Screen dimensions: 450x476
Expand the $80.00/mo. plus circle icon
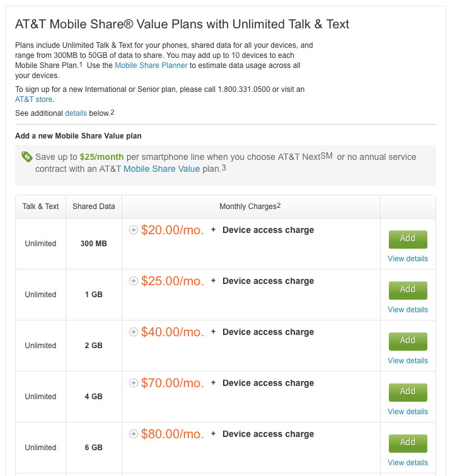coord(134,434)
